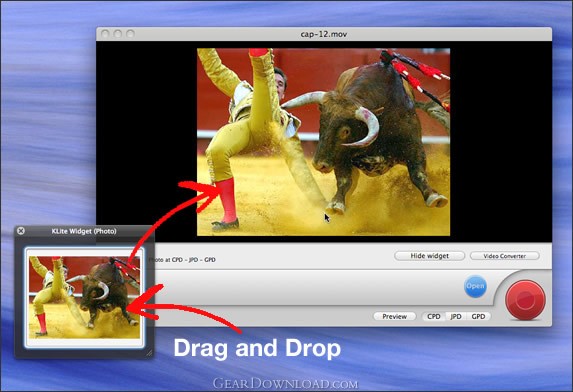Click the widget's bottom-corner resize grip
This screenshot has width=573, height=392.
[149, 353]
